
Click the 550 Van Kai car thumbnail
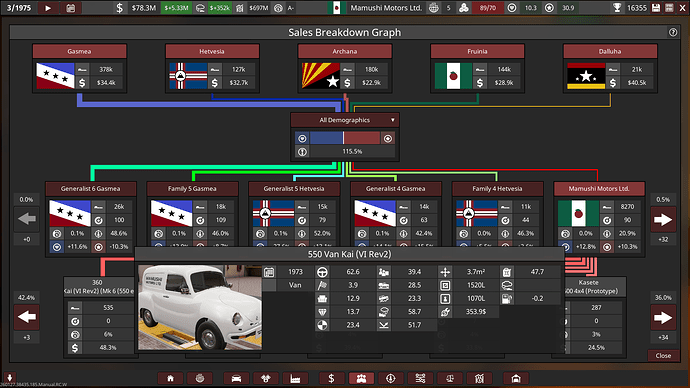pyautogui.click(x=200, y=307)
